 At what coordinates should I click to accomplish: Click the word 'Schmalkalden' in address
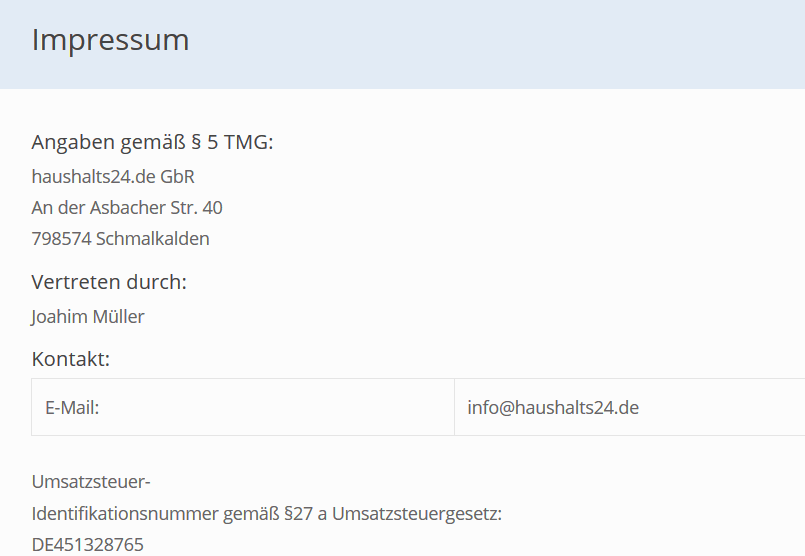click(152, 239)
